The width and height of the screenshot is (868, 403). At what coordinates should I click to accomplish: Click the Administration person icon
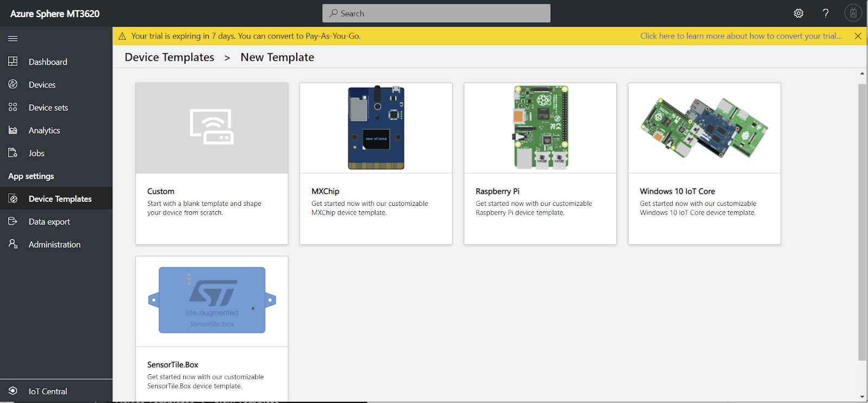(x=13, y=244)
